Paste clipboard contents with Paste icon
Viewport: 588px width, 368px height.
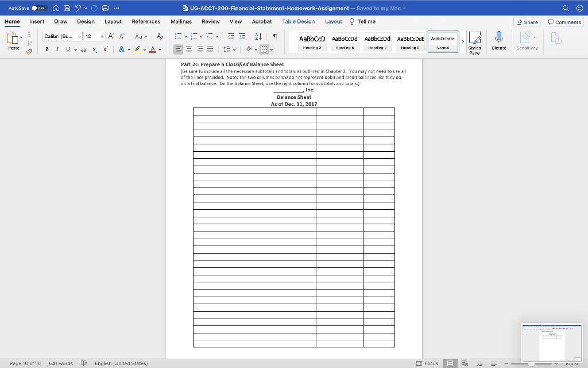point(13,38)
